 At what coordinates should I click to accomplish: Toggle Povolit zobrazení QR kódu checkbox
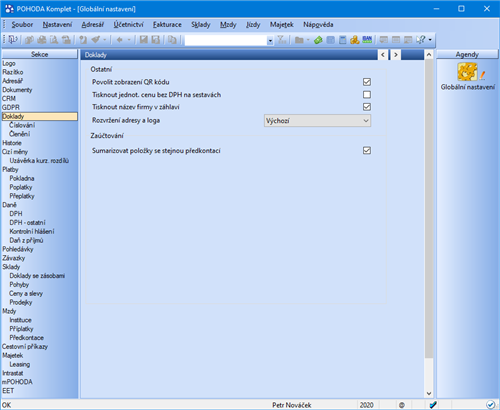tap(367, 82)
